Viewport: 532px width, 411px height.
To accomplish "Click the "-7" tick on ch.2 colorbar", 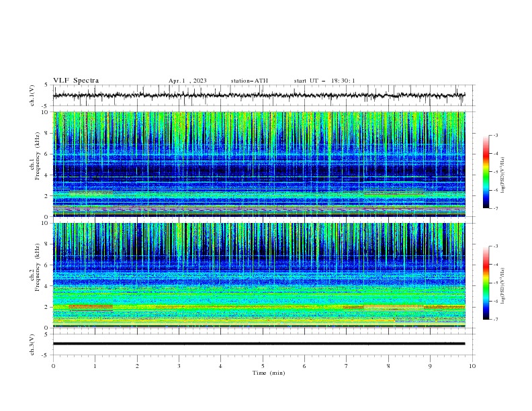I will tap(496, 319).
